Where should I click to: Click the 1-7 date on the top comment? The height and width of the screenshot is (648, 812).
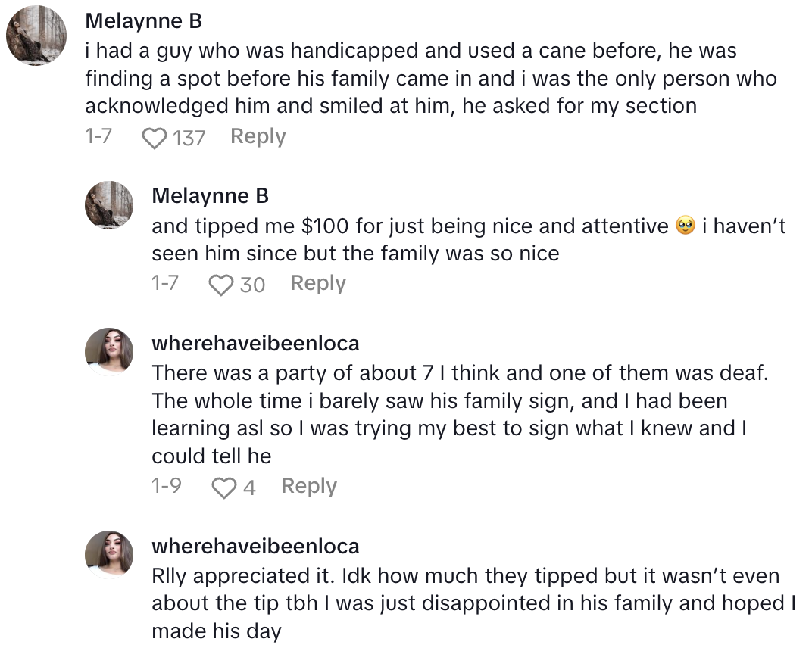pyautogui.click(x=99, y=137)
